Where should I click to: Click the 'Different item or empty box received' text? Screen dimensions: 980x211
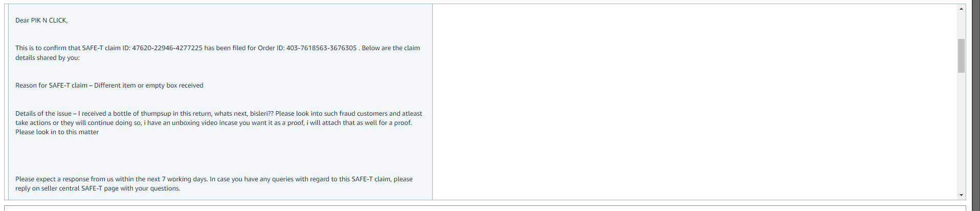(x=149, y=86)
